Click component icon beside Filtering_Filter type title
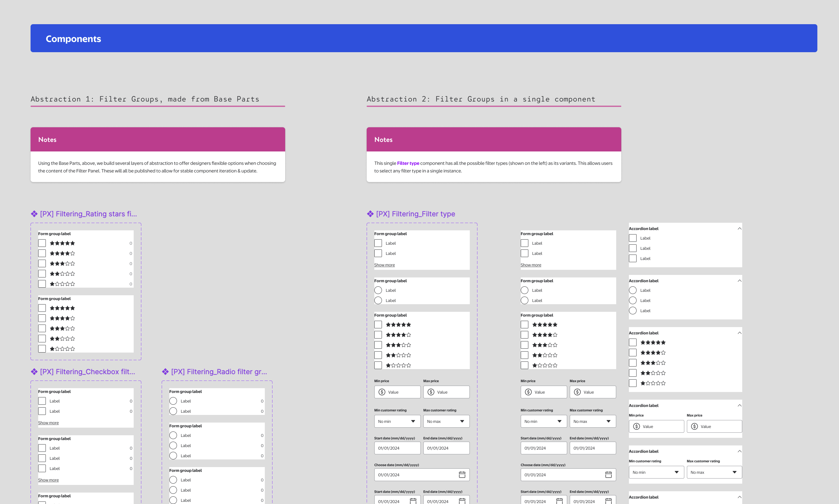This screenshot has width=839, height=504. point(370,214)
